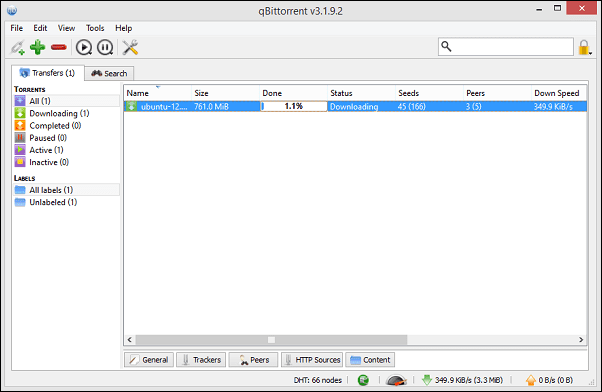
Task: Click the padlock lock icon
Action: [x=584, y=47]
